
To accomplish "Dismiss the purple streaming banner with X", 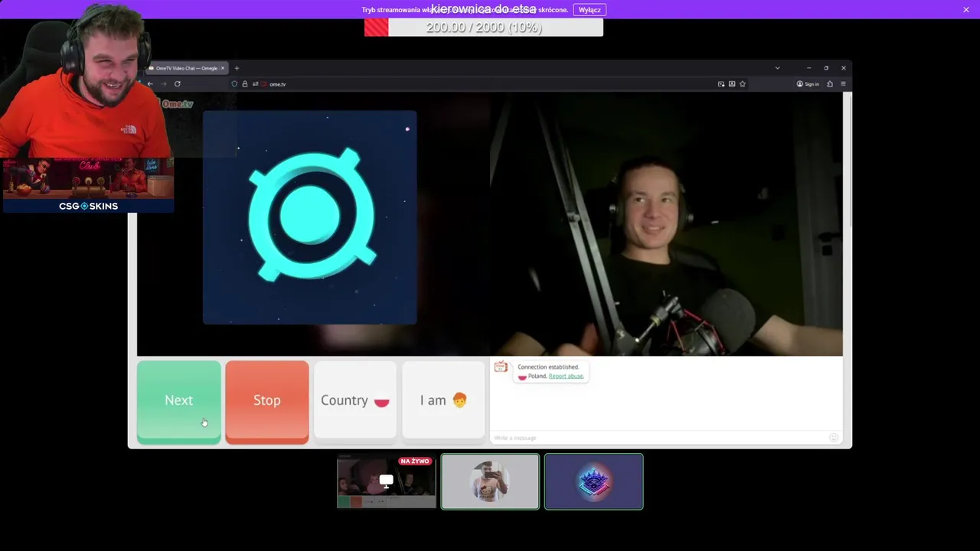I will click(966, 10).
